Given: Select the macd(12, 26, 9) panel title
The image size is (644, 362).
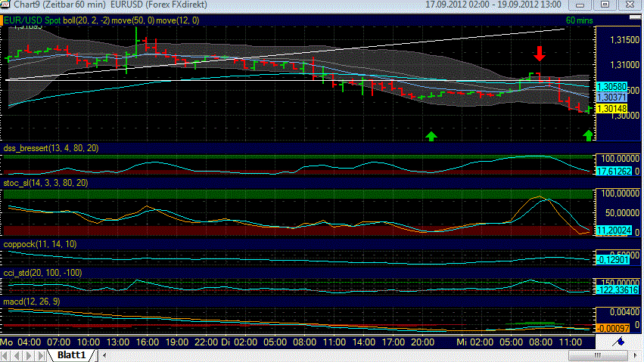Looking at the screenshot, I should click(32, 302).
